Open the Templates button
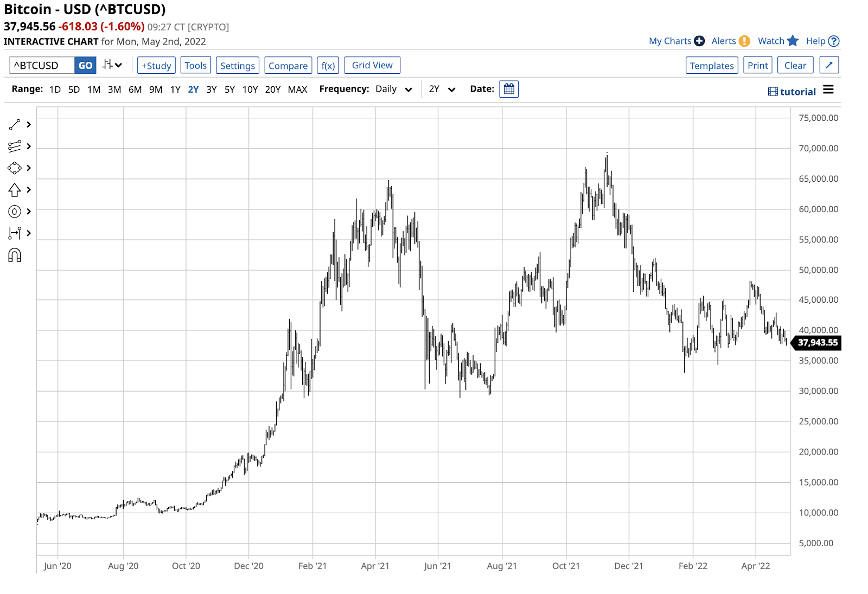 coord(712,65)
